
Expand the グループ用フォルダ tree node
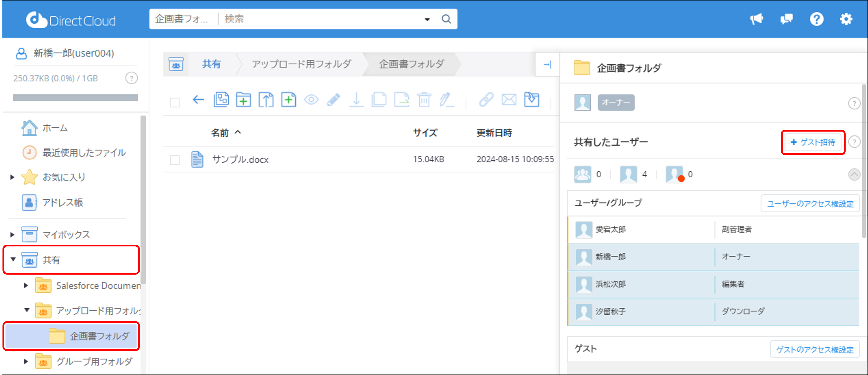pyautogui.click(x=26, y=362)
